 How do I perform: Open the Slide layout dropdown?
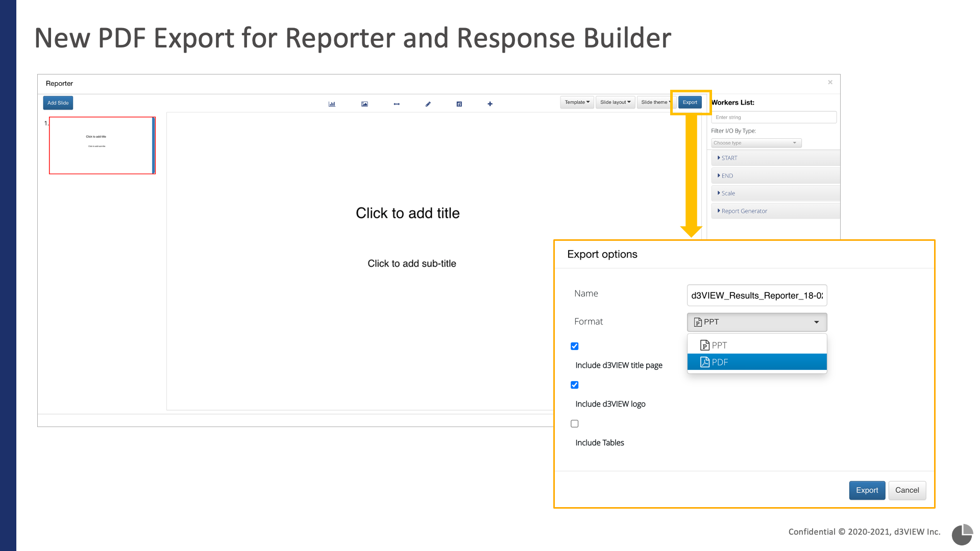pyautogui.click(x=615, y=103)
